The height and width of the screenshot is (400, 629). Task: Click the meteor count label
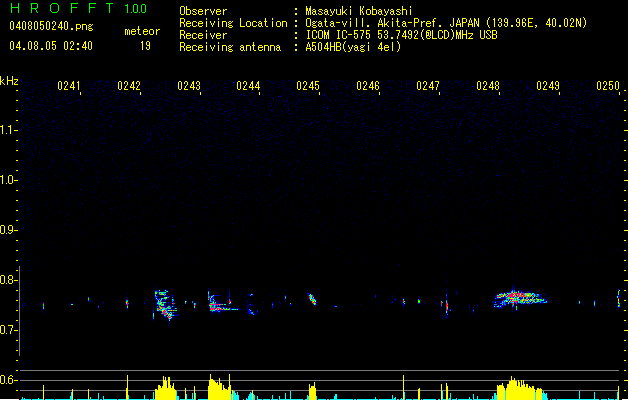pyautogui.click(x=142, y=31)
